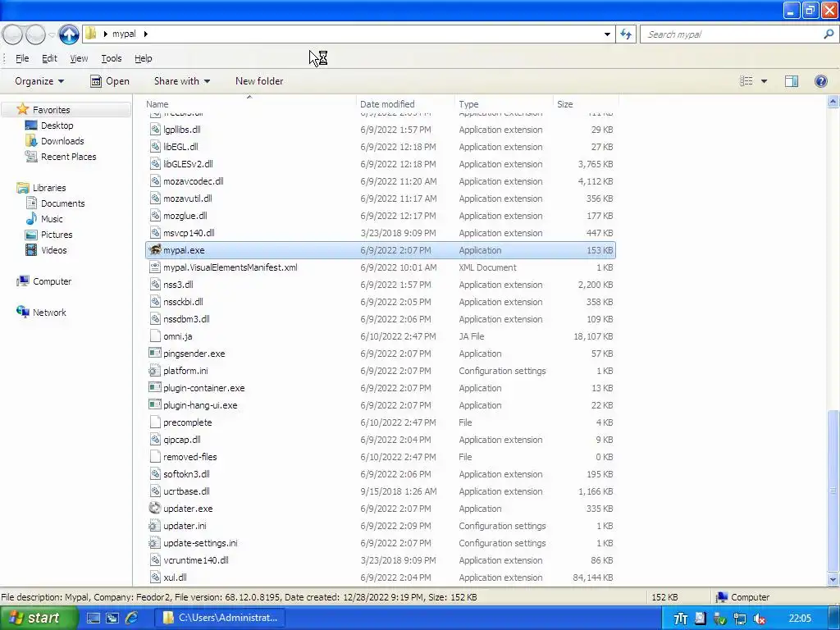Image resolution: width=840 pixels, height=630 pixels.
Task: Click the pingsender.exe file icon
Action: 155,353
